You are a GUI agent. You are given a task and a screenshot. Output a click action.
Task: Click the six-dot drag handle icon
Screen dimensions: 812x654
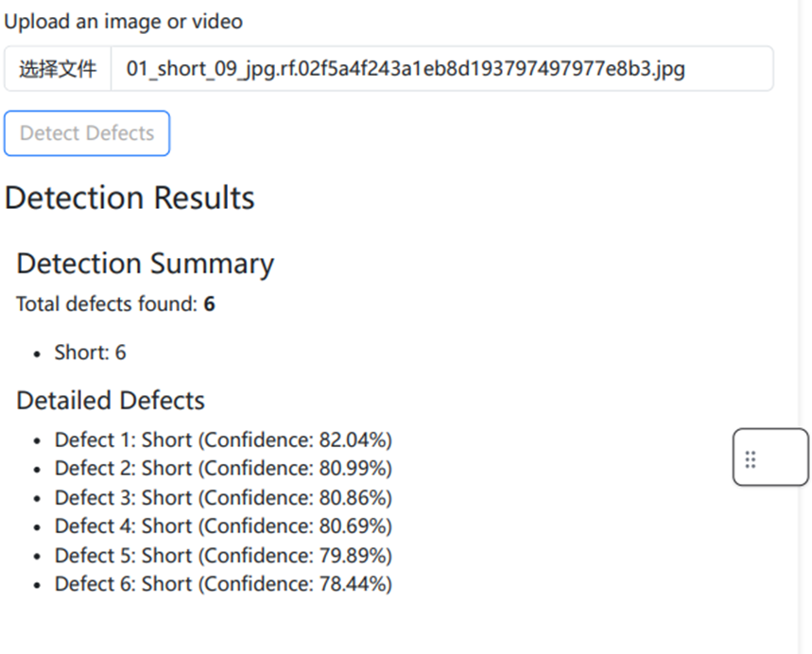click(750, 459)
